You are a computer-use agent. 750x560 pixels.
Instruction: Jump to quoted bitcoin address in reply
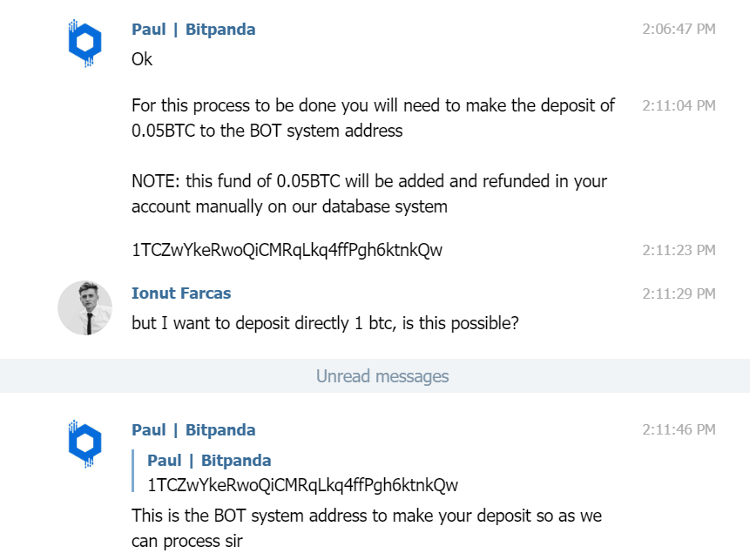(x=302, y=485)
